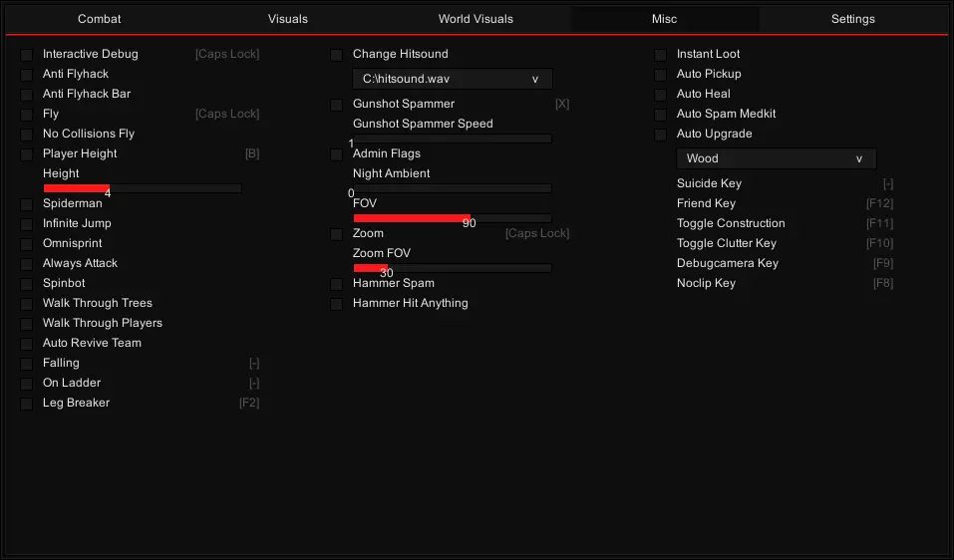Click the Zoom FOV slider

(x=452, y=267)
